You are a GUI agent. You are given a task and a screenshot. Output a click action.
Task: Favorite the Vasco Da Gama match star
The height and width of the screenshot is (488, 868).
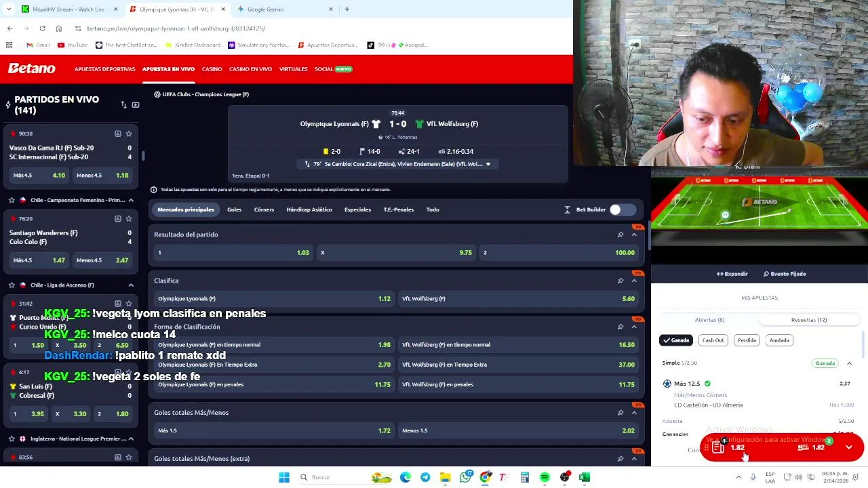tap(129, 134)
